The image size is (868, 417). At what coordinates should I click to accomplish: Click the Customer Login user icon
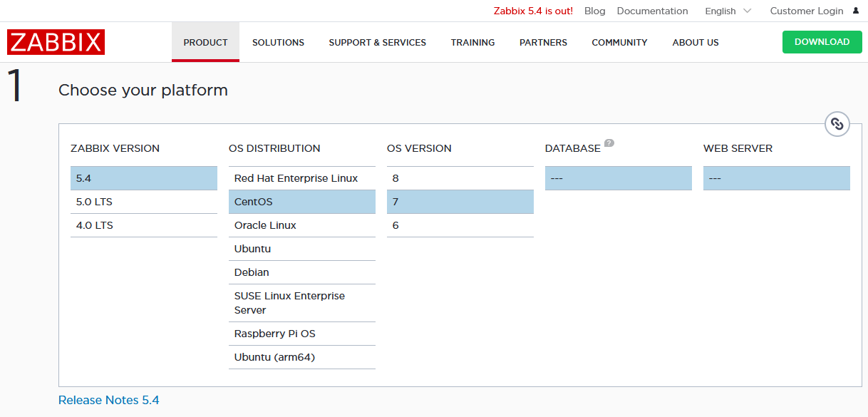(x=856, y=11)
